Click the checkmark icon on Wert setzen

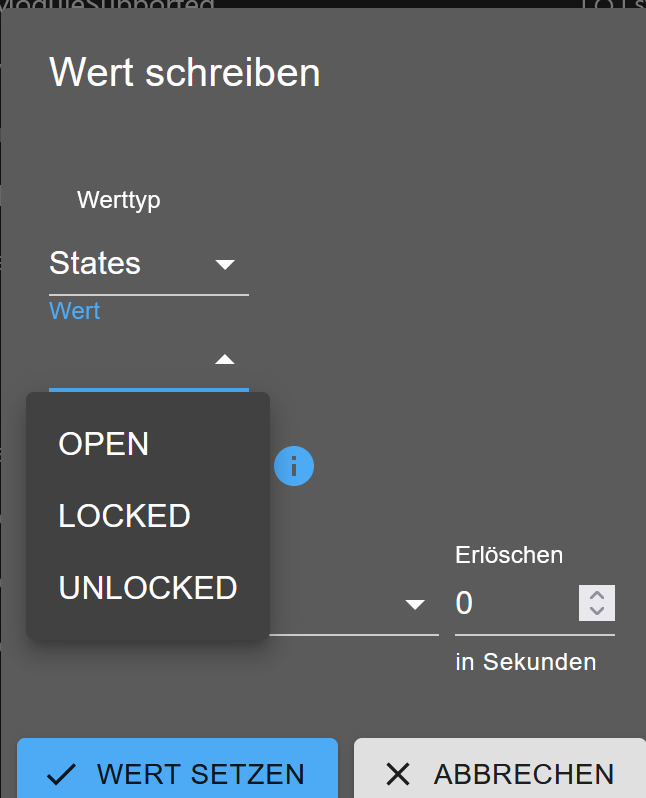[61, 775]
